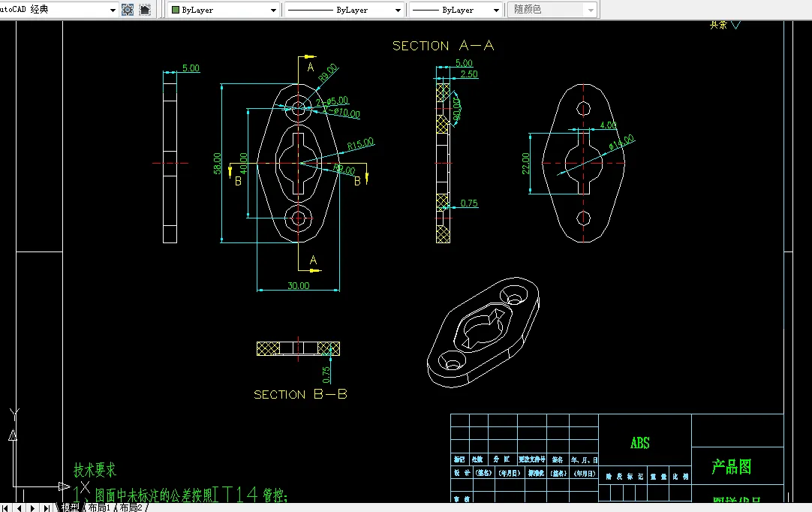Select the isometric 3D view of part
Screen dimensions: 812x512
484,326
